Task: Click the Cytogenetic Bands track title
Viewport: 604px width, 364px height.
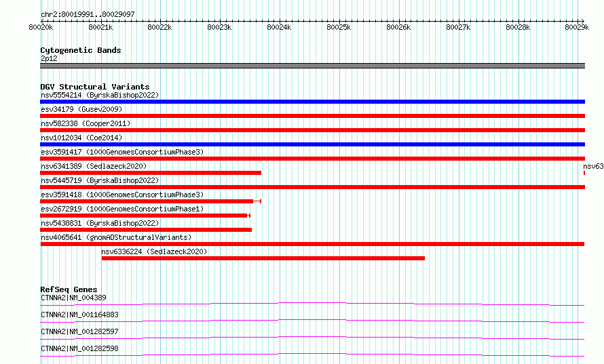Action: (x=81, y=50)
